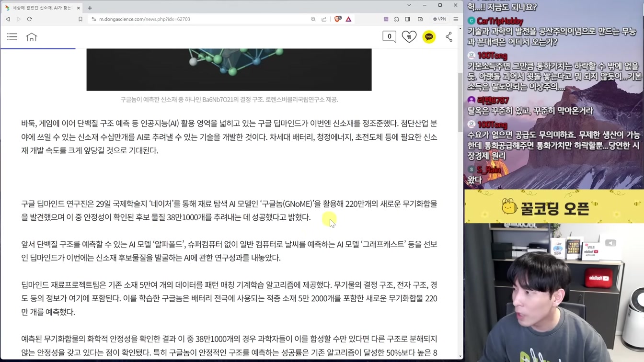This screenshot has width=644, height=362.
Task: Click the 꿀코딩 오픈 yellow banner
Action: point(554,206)
